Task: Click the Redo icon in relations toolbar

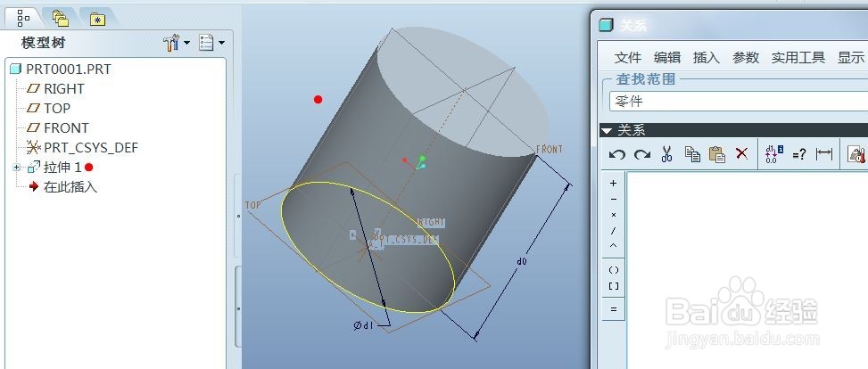Action: pos(642,154)
